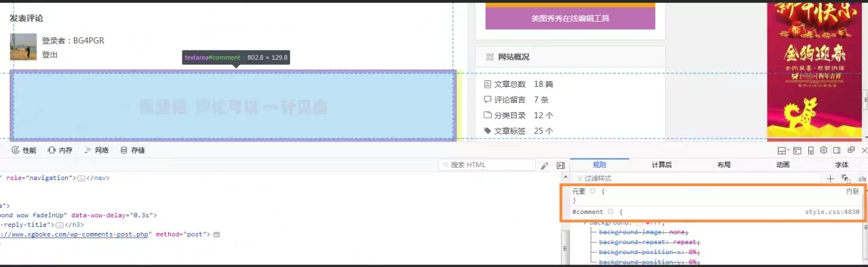This screenshot has height=267, width=868.
Task: Click the 登出 logout link
Action: (50, 54)
